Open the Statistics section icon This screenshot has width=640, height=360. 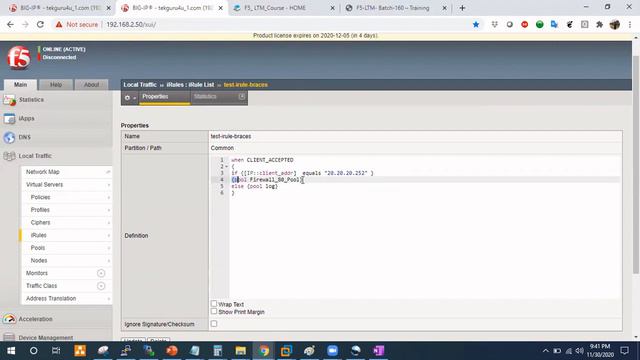tap(9, 100)
